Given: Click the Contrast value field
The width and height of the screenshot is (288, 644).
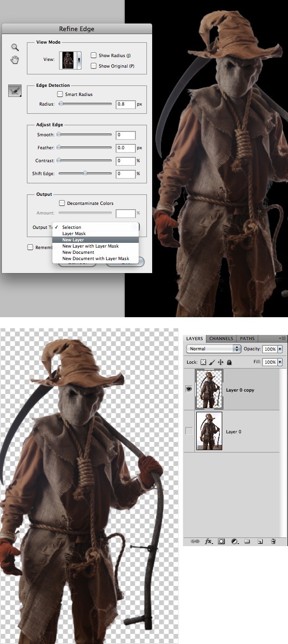Looking at the screenshot, I should (125, 161).
